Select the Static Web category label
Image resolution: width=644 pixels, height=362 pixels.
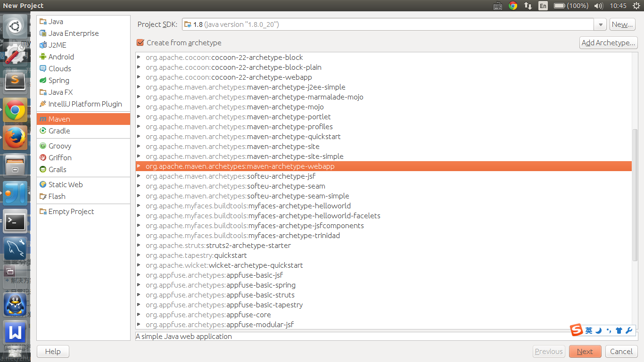coord(66,185)
